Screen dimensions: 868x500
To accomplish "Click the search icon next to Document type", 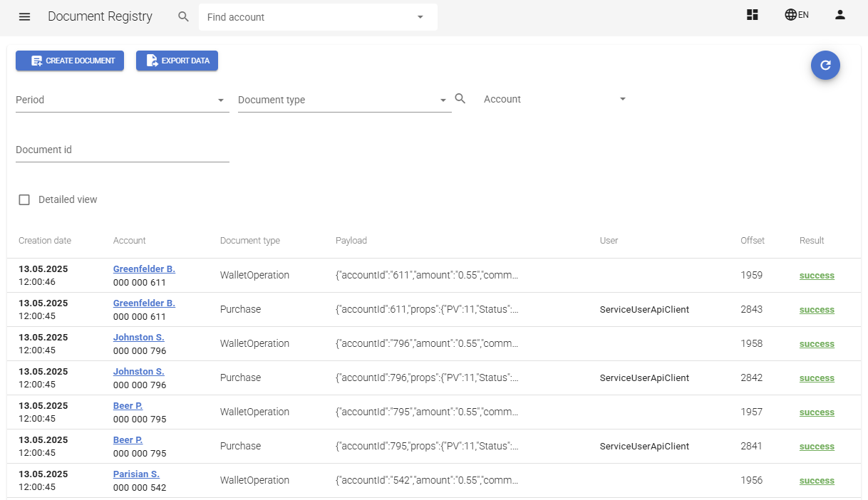I will [x=460, y=99].
